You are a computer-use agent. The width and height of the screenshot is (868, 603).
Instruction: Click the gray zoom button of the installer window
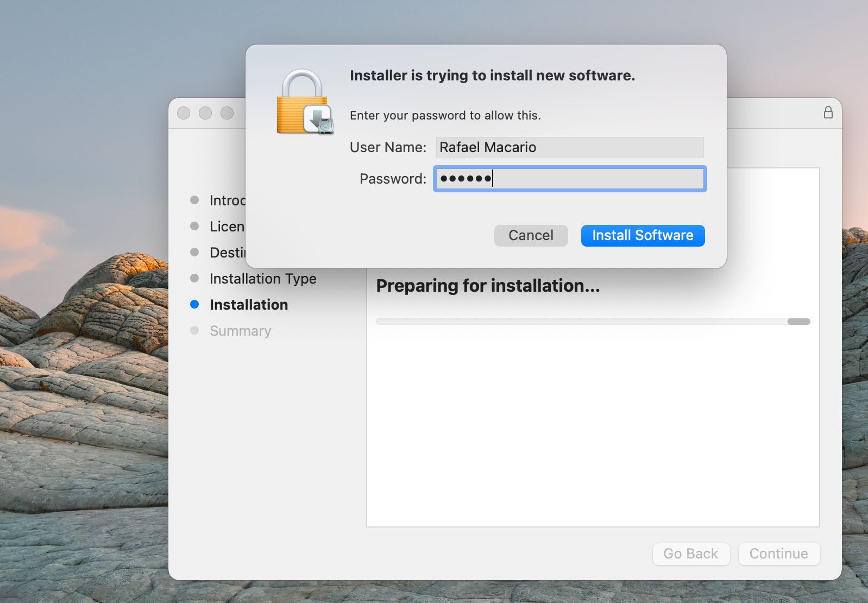tap(227, 113)
